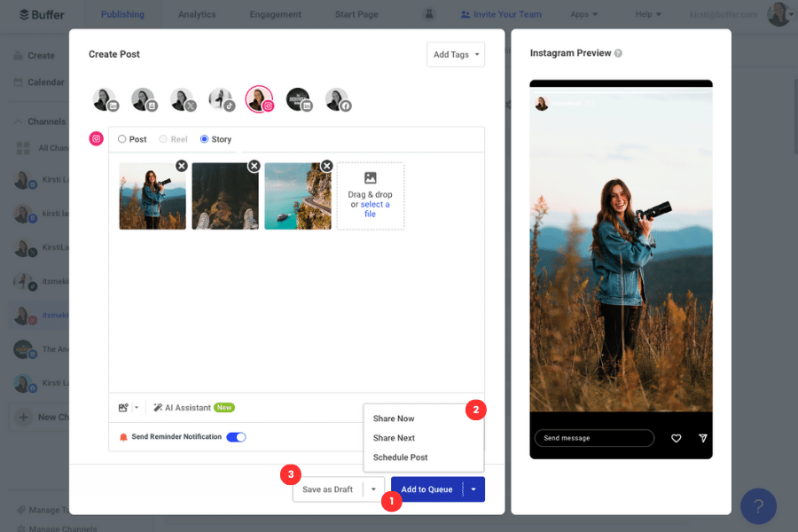Open the Apps dropdown in top navigation
The width and height of the screenshot is (798, 532).
click(x=584, y=14)
